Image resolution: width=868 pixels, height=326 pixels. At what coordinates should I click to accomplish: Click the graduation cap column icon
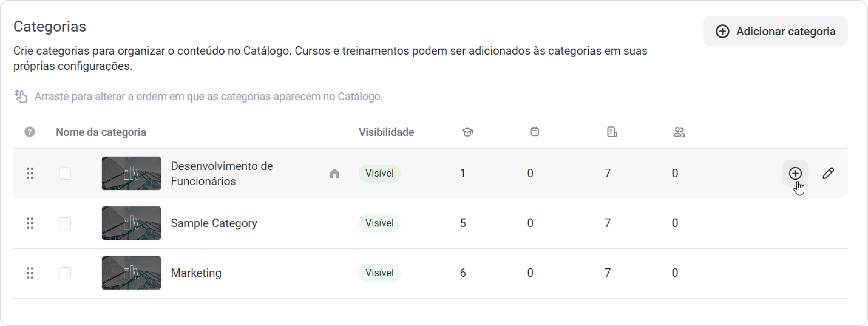pyautogui.click(x=467, y=132)
